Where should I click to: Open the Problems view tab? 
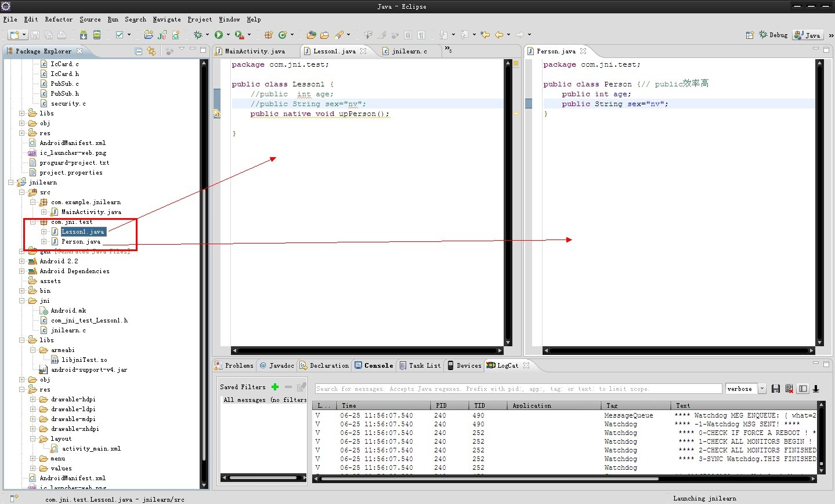235,365
